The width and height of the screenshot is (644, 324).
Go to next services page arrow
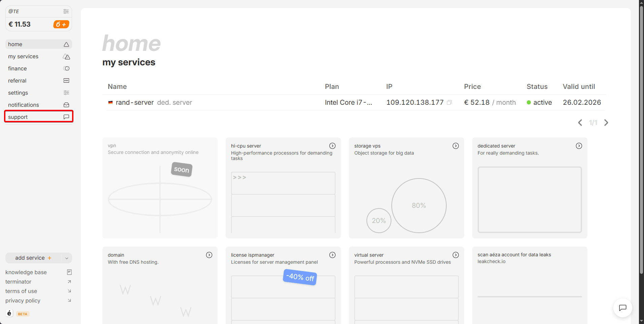[606, 123]
